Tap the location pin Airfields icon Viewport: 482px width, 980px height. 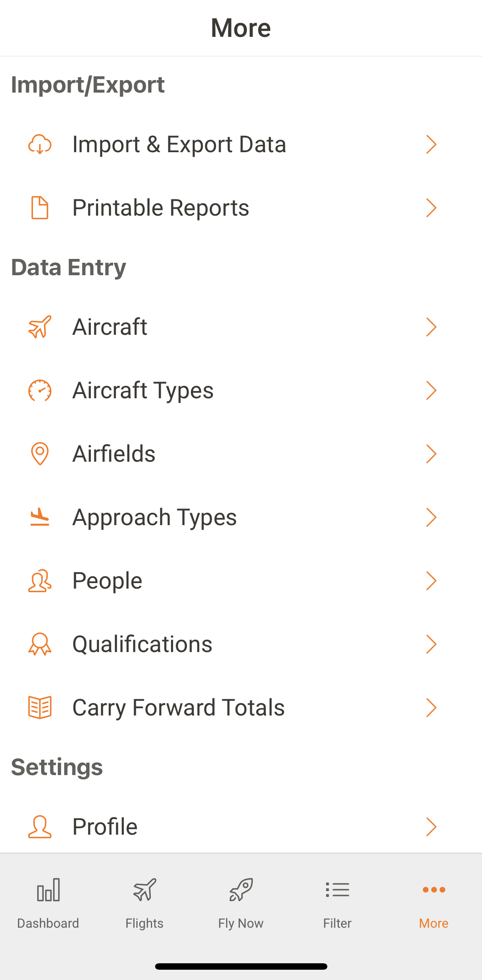(40, 454)
